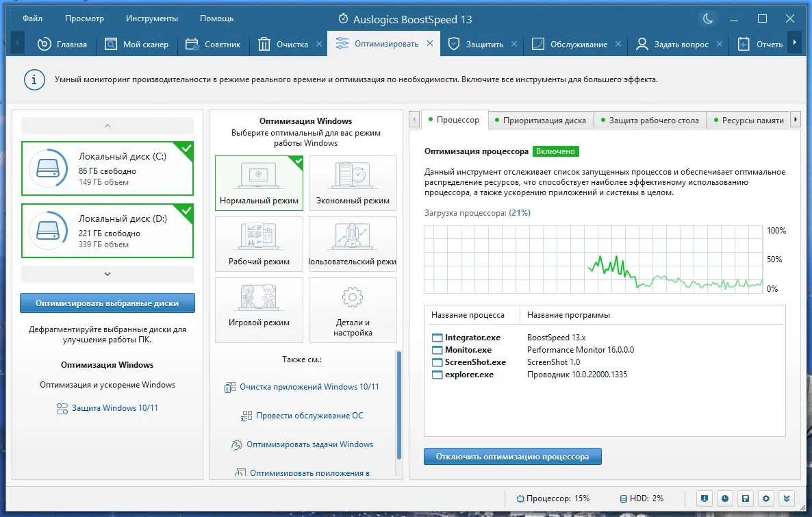Image resolution: width=812 pixels, height=517 pixels.
Task: Close the Защитить tab
Action: click(x=513, y=44)
